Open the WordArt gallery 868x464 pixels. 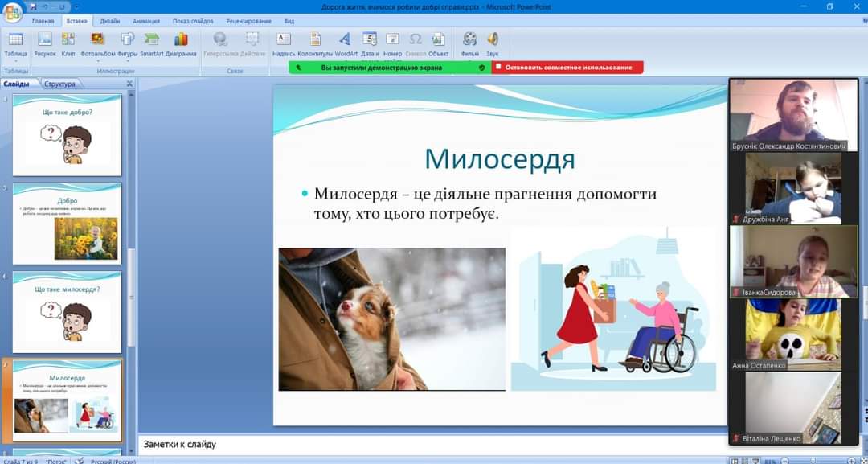tap(346, 45)
